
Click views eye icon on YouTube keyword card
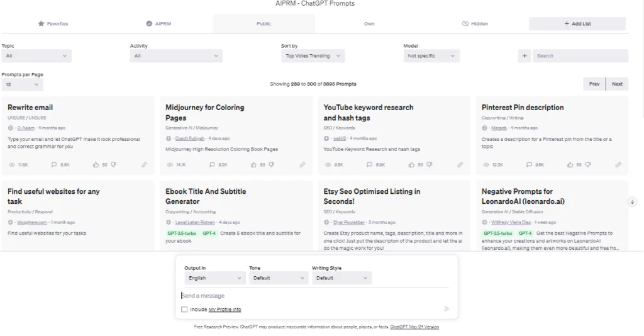pyautogui.click(x=328, y=165)
